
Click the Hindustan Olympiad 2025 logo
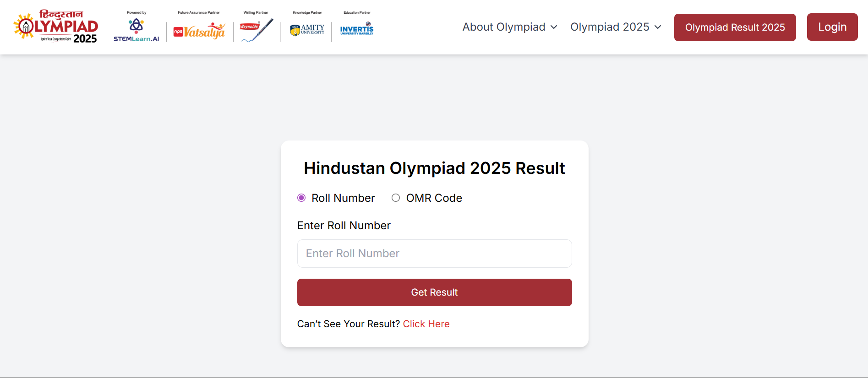coord(56,27)
